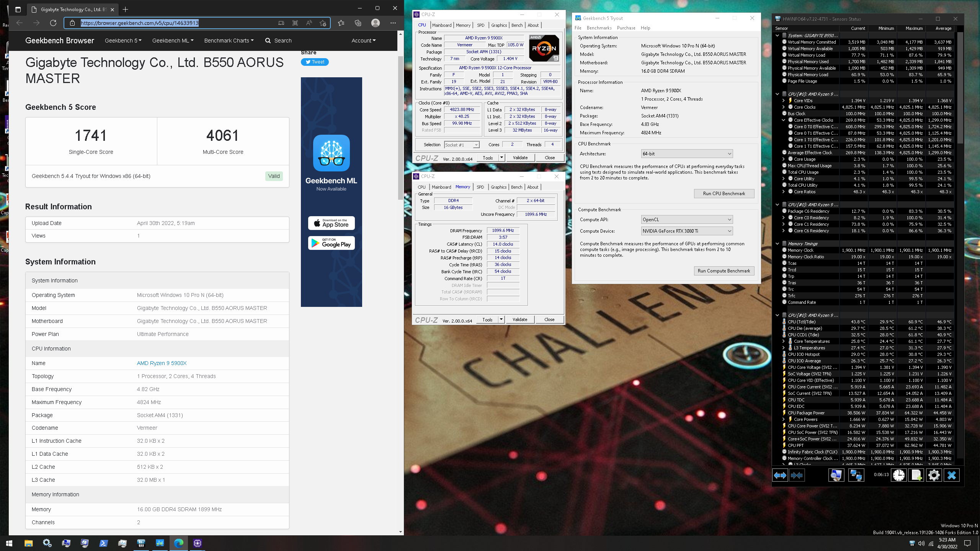This screenshot has width=980, height=551.
Task: Open Edge Collections icon
Action: click(x=358, y=23)
